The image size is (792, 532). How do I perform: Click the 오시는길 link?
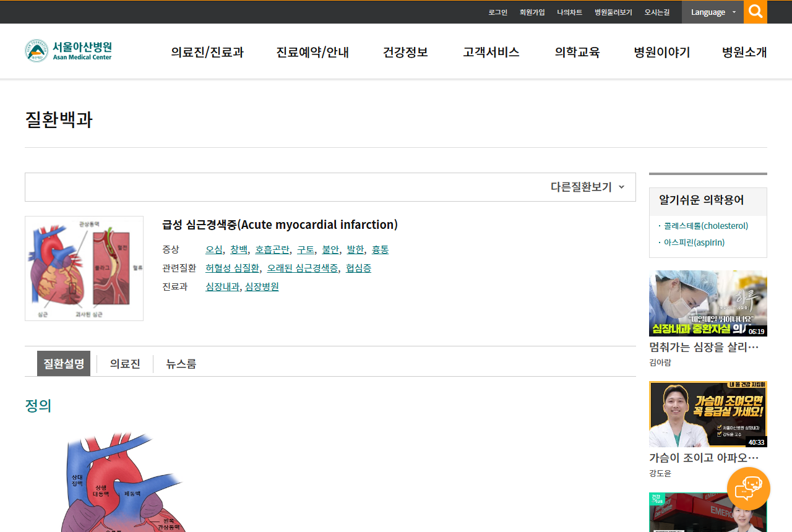pyautogui.click(x=657, y=12)
